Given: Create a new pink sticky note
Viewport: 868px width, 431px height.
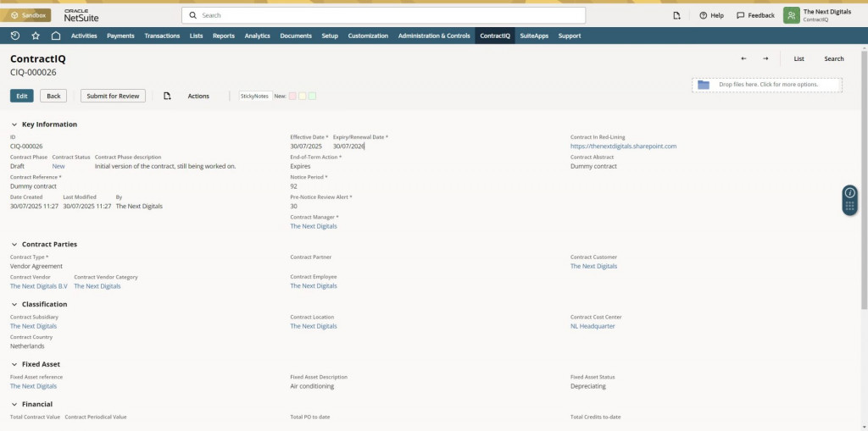Looking at the screenshot, I should (292, 97).
